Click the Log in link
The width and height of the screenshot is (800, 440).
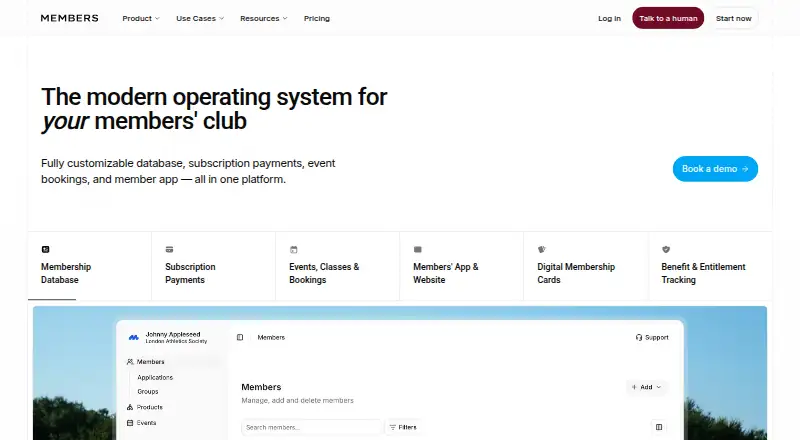609,18
